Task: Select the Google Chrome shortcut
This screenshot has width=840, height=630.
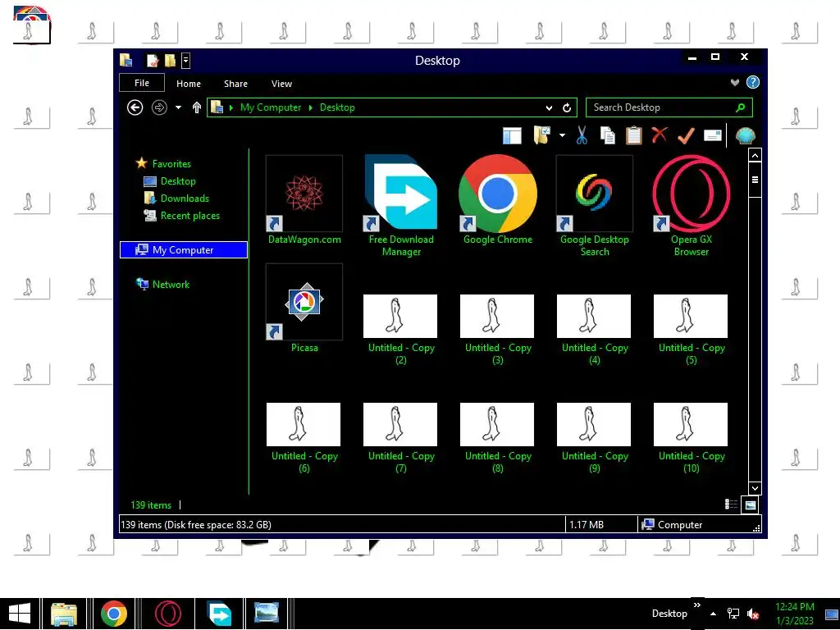Action: [x=498, y=200]
